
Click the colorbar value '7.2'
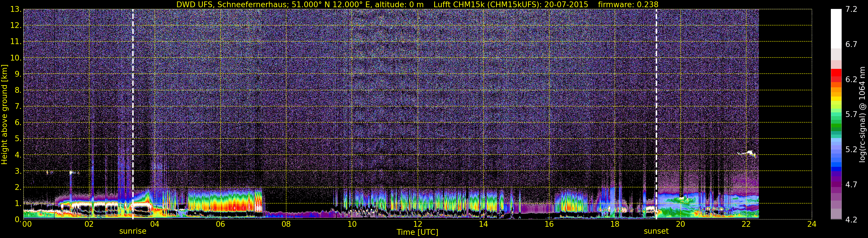[x=851, y=10]
